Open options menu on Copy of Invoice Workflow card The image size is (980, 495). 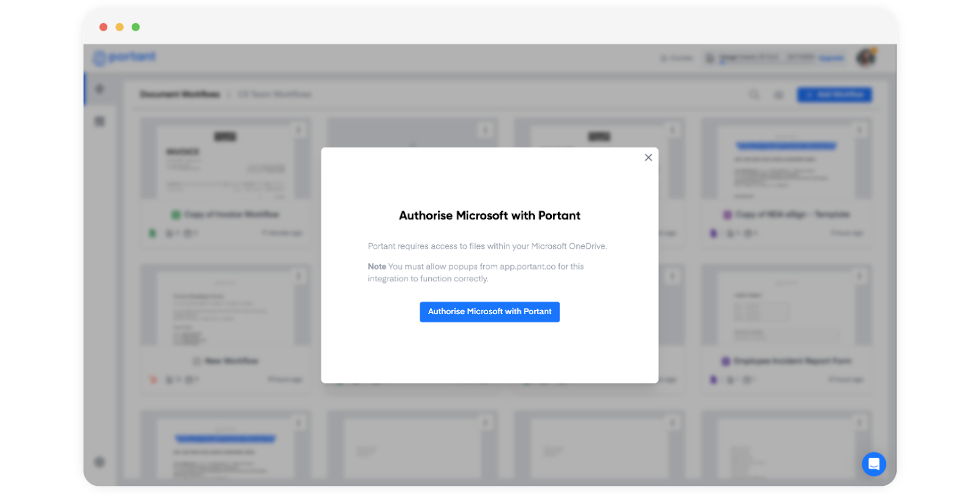[299, 130]
